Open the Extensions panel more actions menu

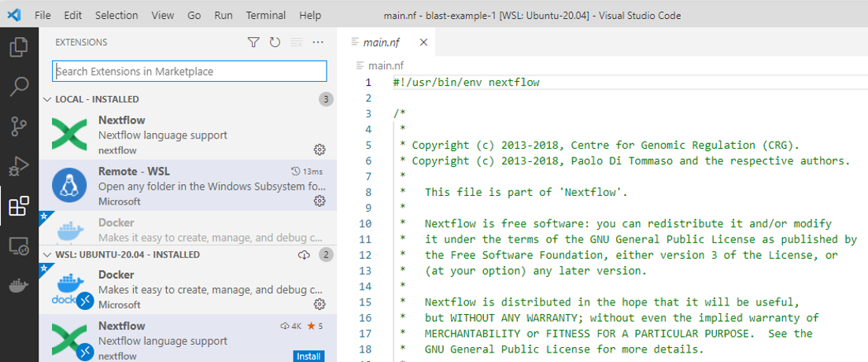pos(318,42)
